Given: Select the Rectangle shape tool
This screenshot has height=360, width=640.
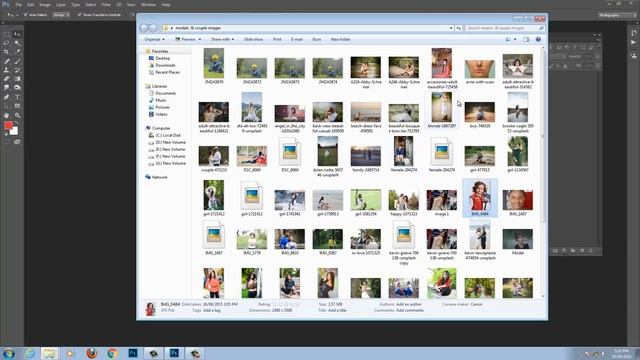Looking at the screenshot, I should [x=17, y=106].
